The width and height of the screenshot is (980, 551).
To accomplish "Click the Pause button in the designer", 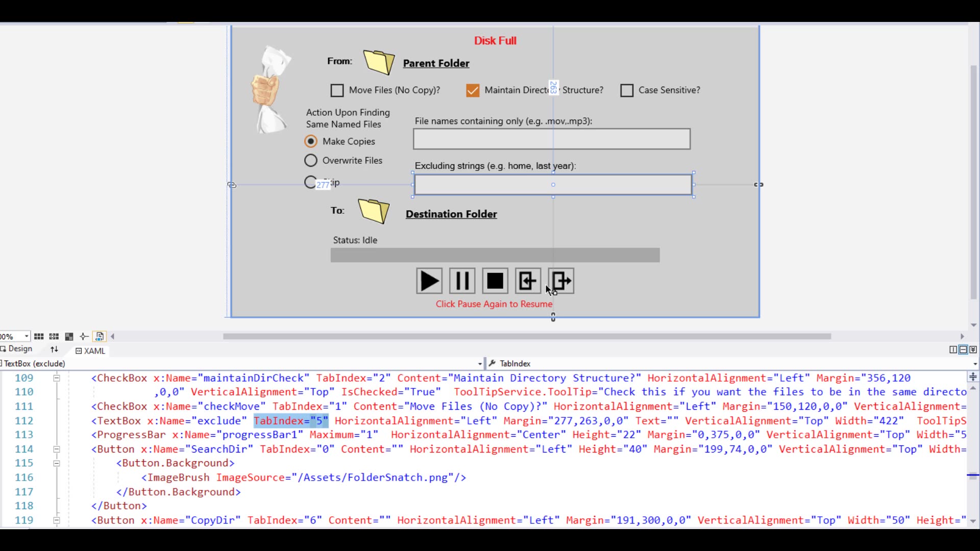I will click(462, 281).
